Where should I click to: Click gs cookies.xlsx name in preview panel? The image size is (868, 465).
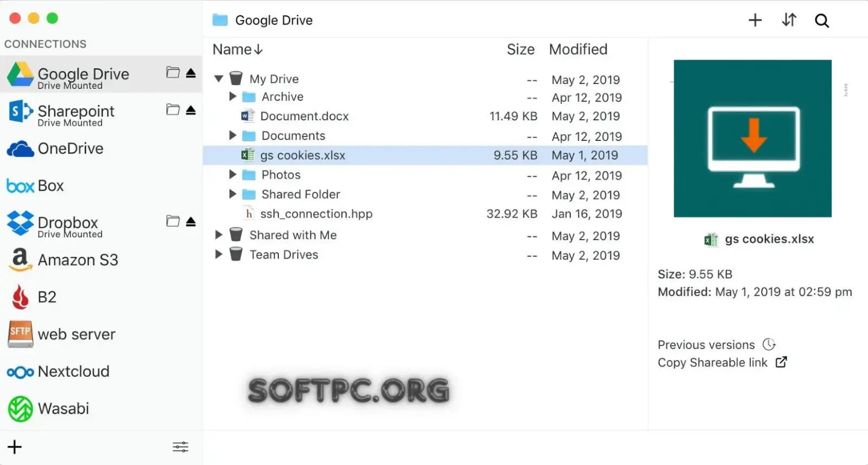coord(769,239)
